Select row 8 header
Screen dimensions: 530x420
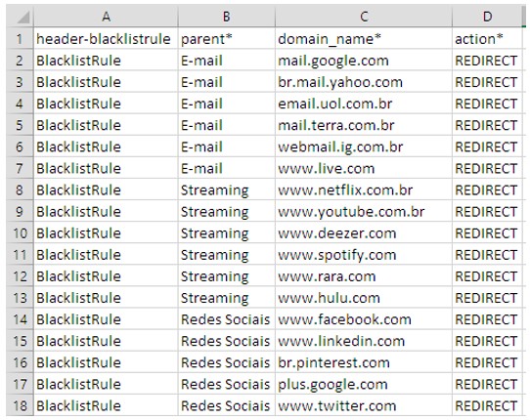[20, 189]
